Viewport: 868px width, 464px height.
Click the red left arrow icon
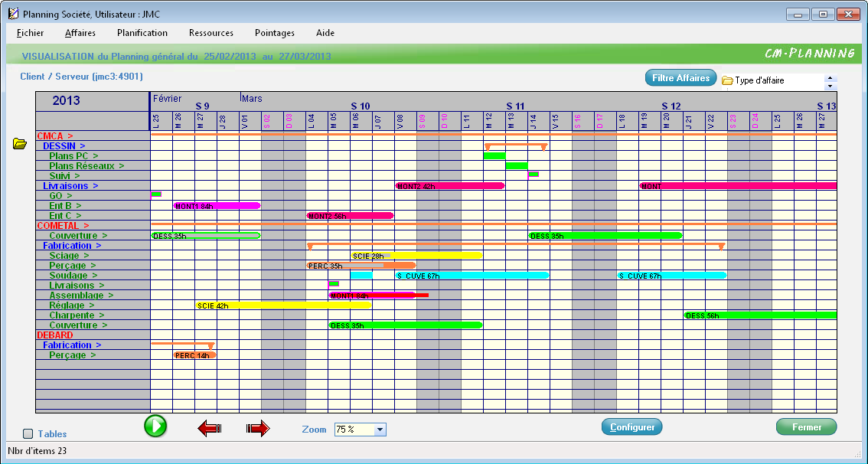tap(209, 429)
